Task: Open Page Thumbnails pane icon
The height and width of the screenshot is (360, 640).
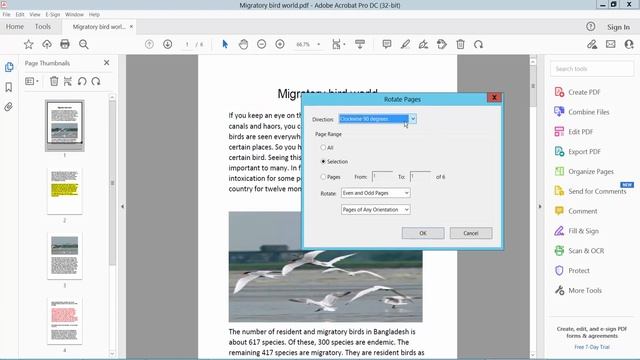Action: 9,67
